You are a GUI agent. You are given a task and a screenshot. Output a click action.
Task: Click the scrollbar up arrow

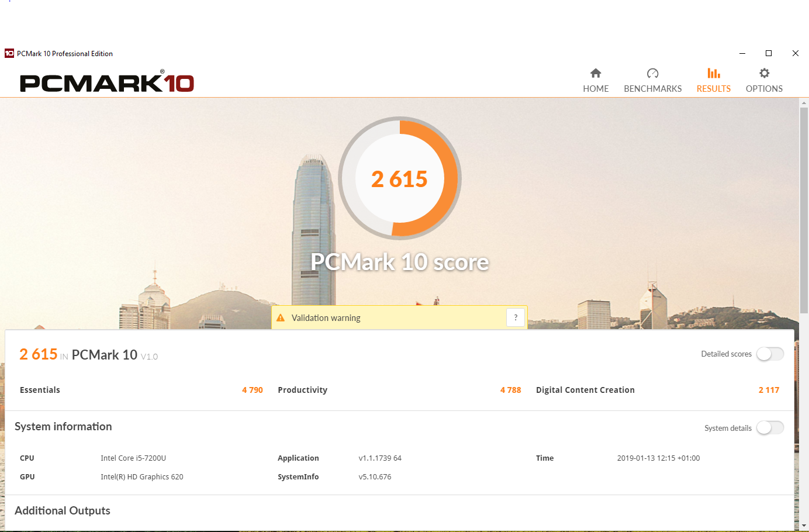coord(804,103)
